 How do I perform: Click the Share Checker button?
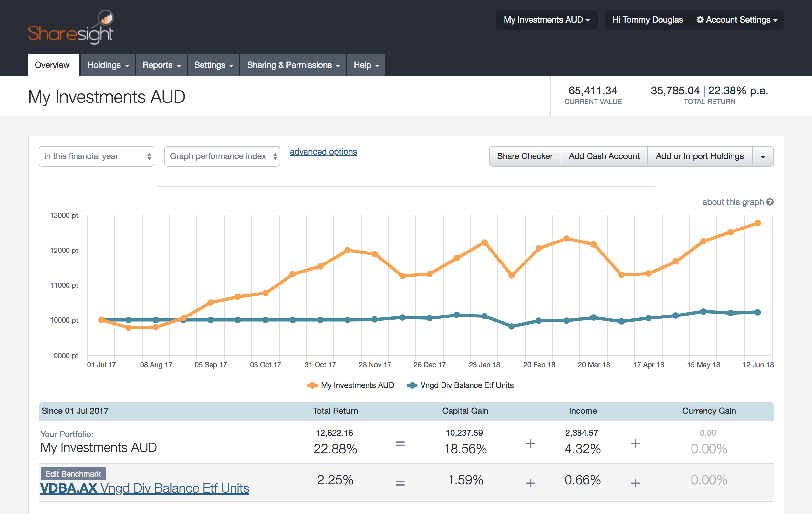tap(525, 156)
